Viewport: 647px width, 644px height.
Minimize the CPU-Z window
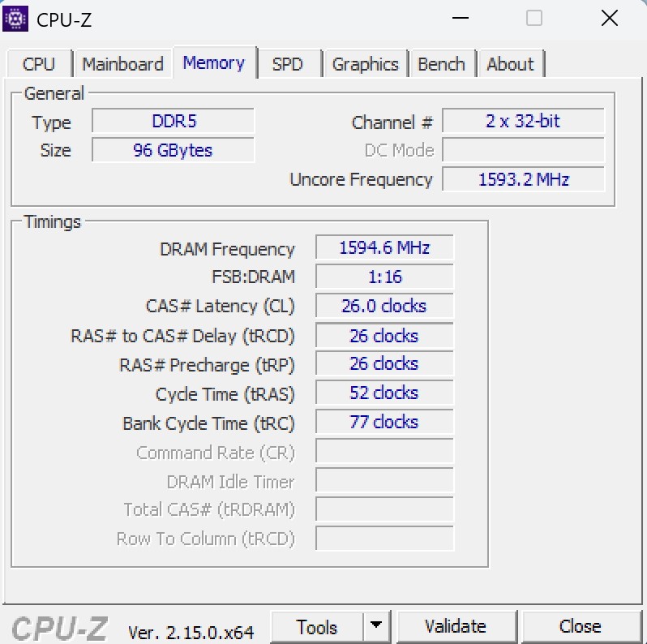(x=460, y=19)
